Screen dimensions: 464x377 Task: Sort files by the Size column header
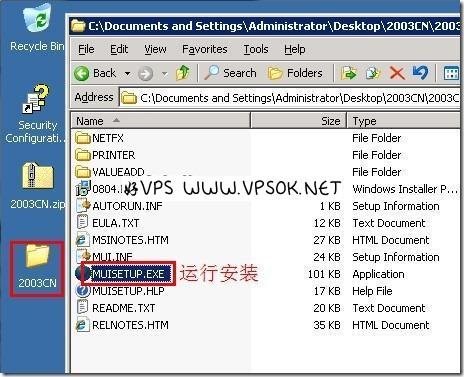299,121
